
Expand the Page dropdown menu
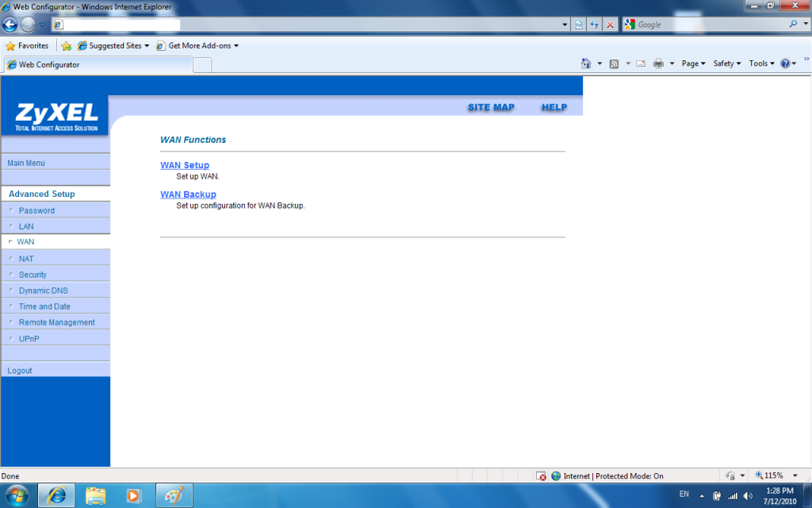click(x=694, y=63)
